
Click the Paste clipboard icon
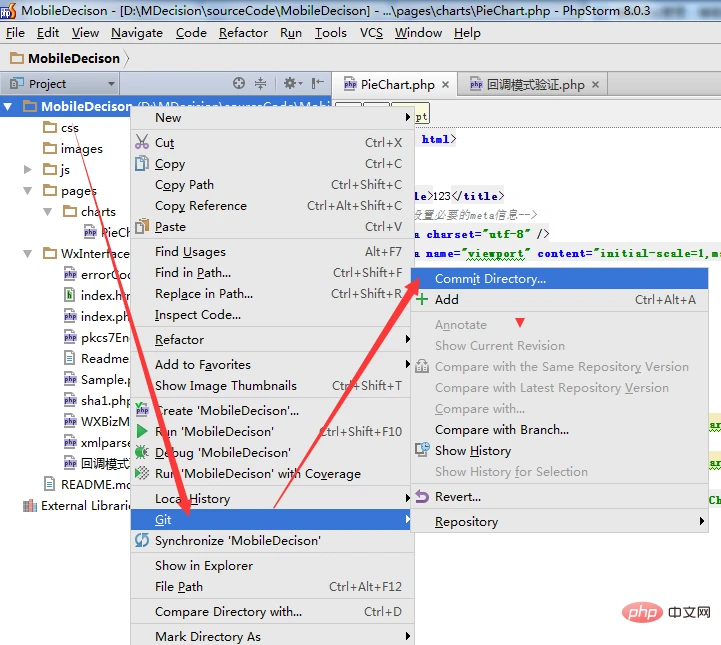tap(142, 226)
